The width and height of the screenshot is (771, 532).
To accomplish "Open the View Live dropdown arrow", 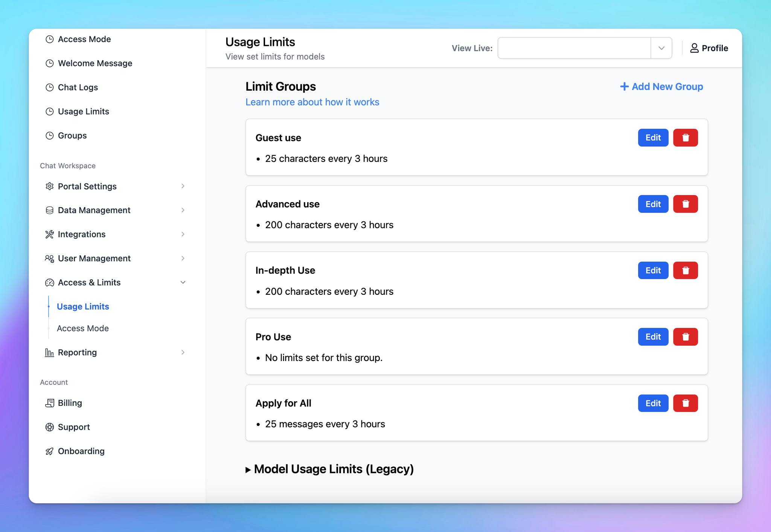I will 661,48.
